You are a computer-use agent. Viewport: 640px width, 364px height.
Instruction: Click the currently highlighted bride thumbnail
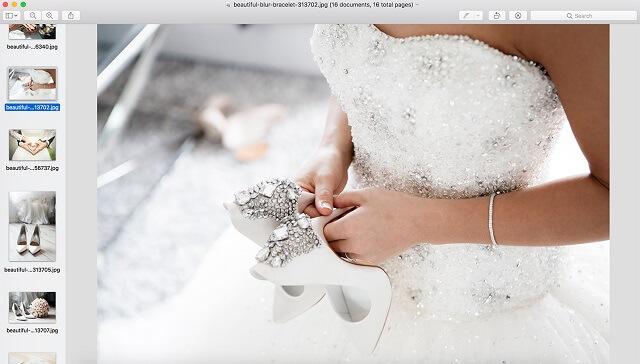coord(32,84)
